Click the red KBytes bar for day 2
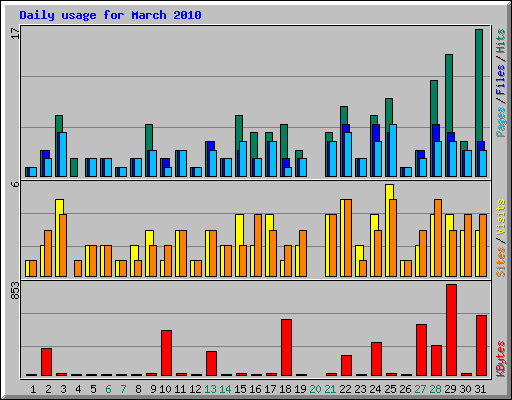 (x=47, y=362)
